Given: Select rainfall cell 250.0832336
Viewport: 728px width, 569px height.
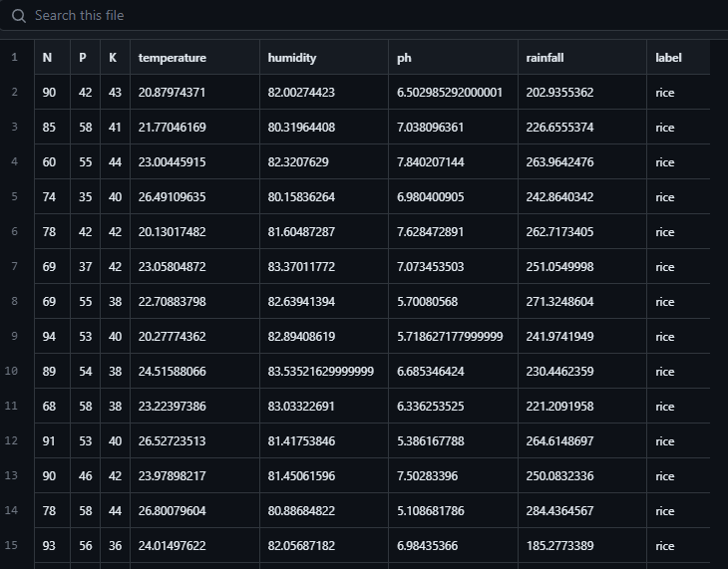Looking at the screenshot, I should 582,475.
